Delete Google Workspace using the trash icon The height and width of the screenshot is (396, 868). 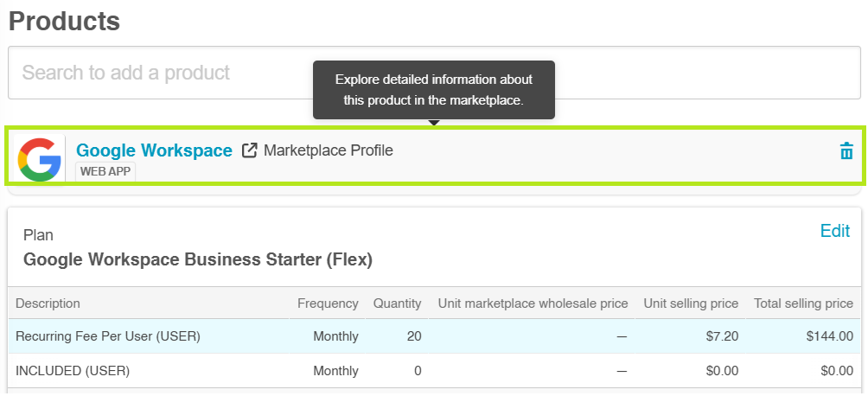[x=846, y=151]
